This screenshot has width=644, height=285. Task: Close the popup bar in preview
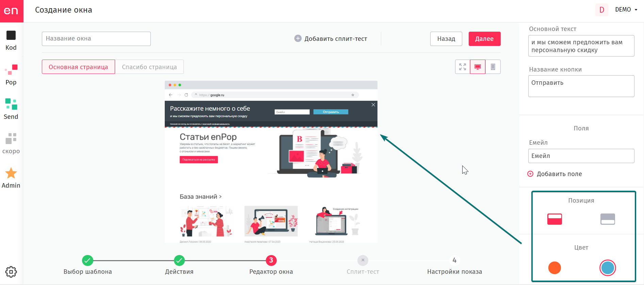click(373, 105)
